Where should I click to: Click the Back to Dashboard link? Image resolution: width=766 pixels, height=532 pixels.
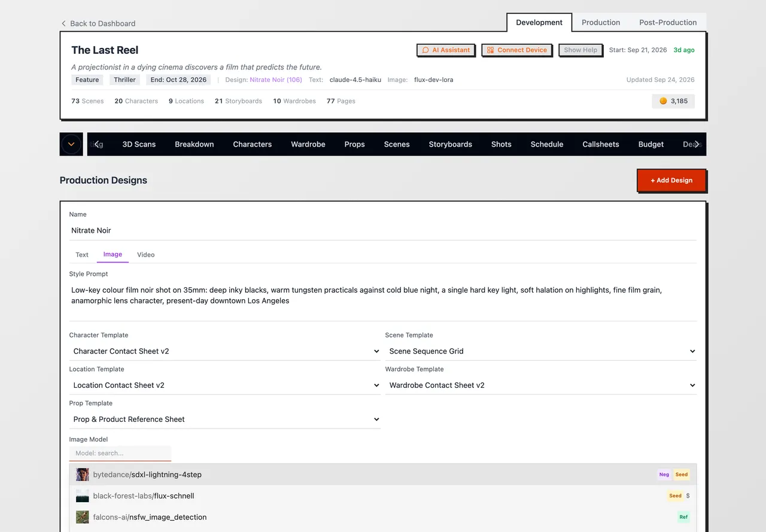coord(98,23)
